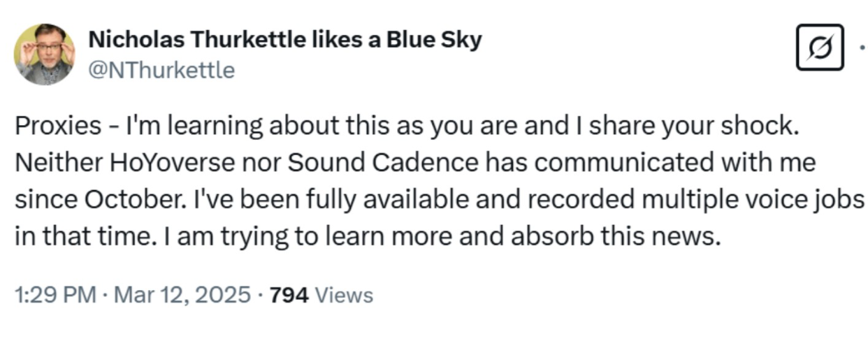Open Nicholas Thurkettle's profile avatar
Screen dimensions: 868x348
tap(45, 55)
